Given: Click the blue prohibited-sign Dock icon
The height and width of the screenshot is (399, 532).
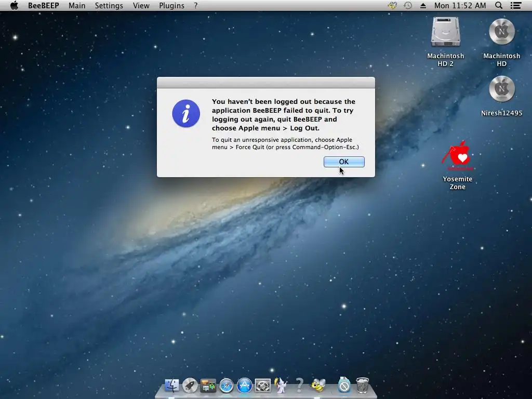Looking at the screenshot, I should tap(344, 385).
